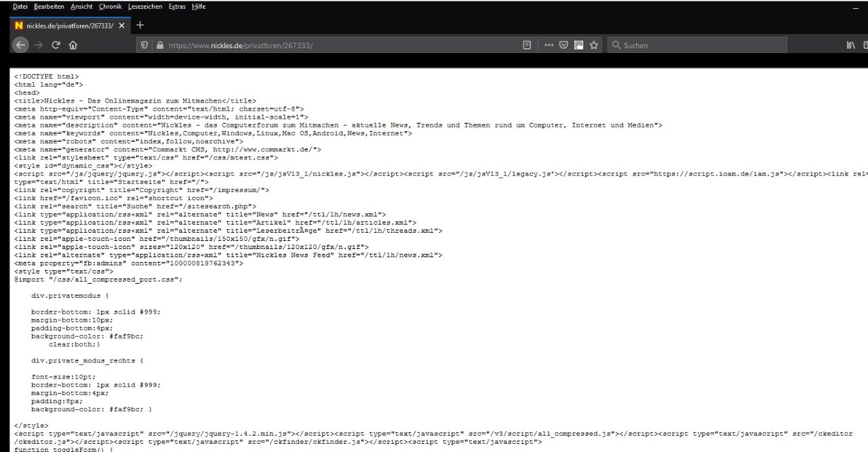Focus the Suchen search field
The height and width of the screenshot is (452, 868).
697,45
